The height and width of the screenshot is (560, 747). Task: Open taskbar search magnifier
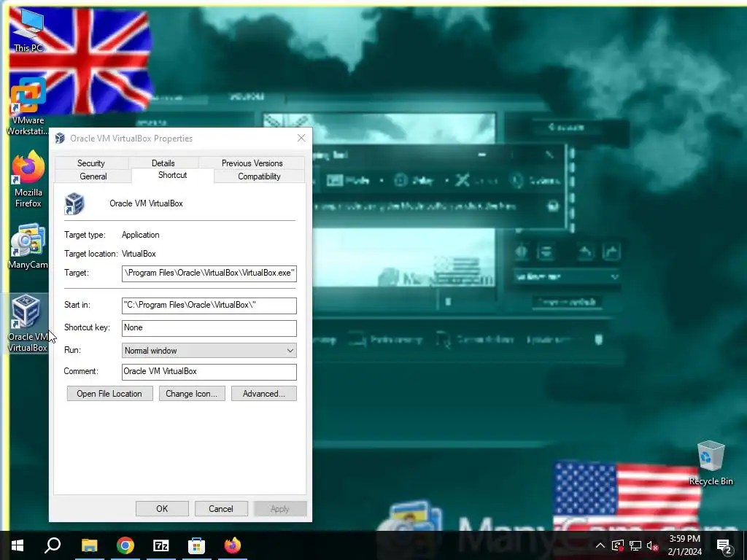coord(53,545)
